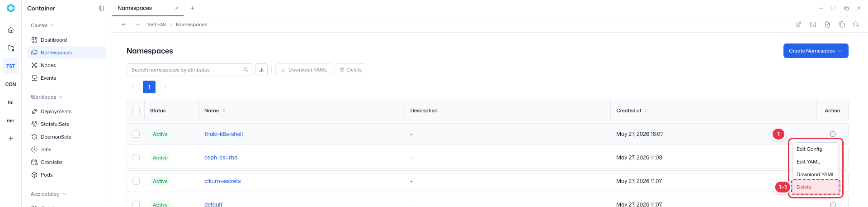Open the document icon in header

coord(827,24)
